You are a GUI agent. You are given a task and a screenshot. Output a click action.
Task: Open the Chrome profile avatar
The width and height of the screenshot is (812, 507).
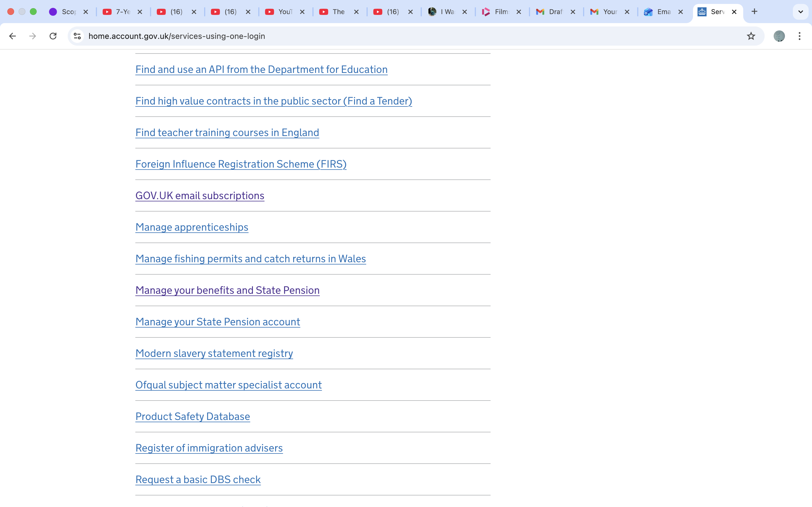[x=779, y=36]
